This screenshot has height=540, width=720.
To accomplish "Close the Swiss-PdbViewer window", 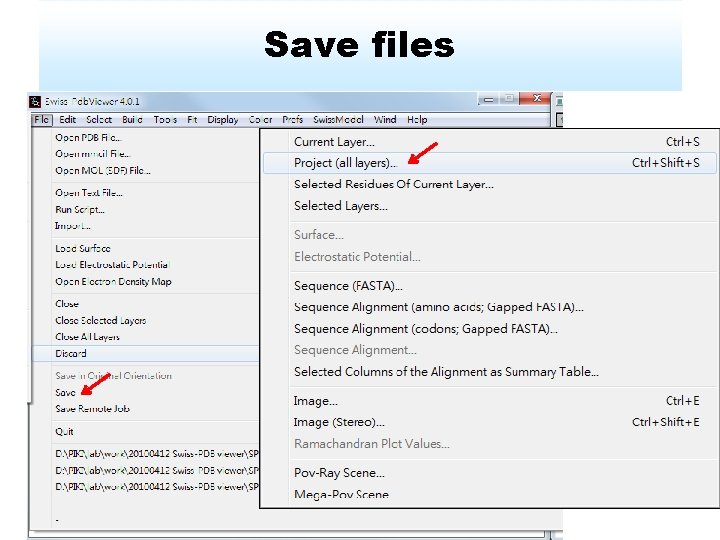I will (536, 98).
